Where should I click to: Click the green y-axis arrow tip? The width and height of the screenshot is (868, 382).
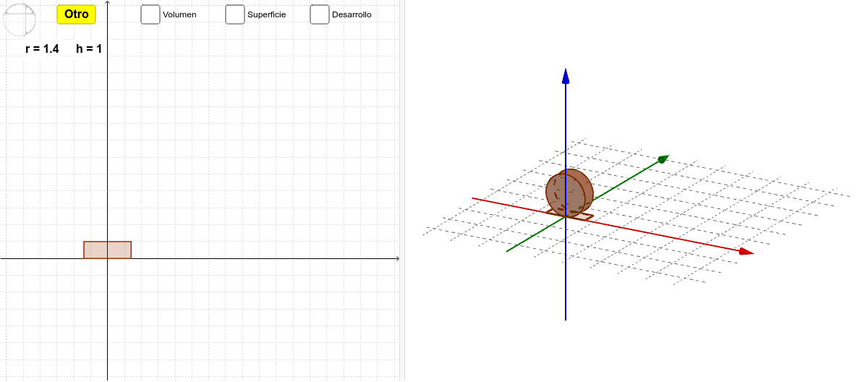click(x=663, y=158)
